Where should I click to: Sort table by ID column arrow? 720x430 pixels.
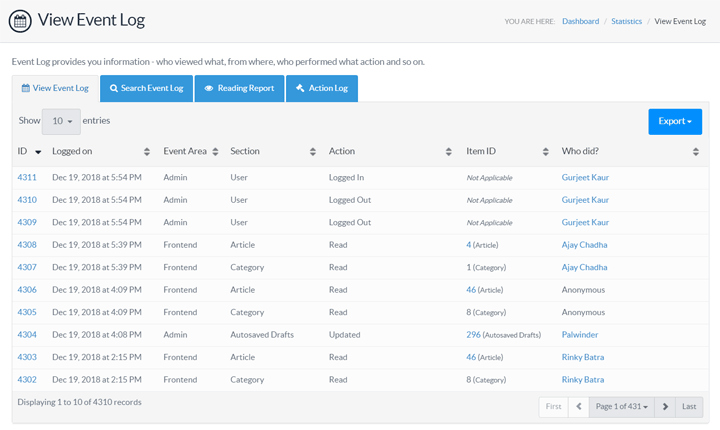[38, 152]
